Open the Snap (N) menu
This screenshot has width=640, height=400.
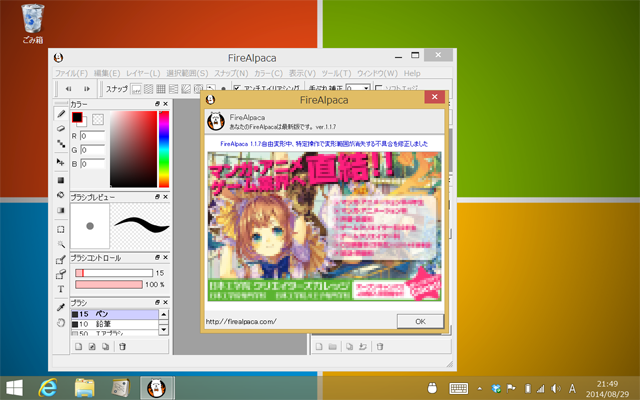pyautogui.click(x=231, y=73)
